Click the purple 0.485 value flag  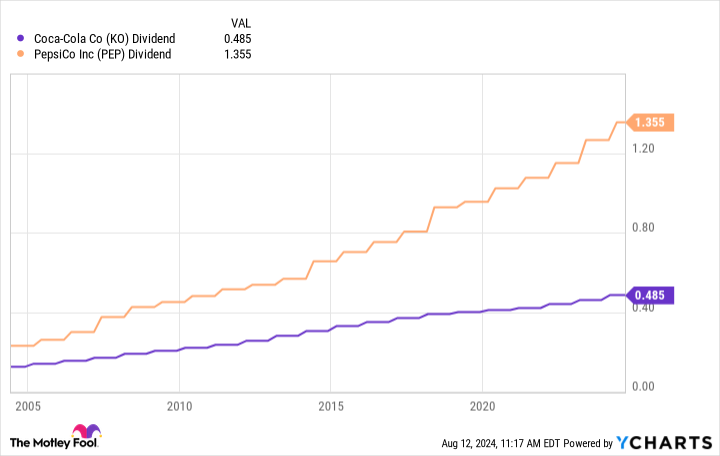coord(651,295)
